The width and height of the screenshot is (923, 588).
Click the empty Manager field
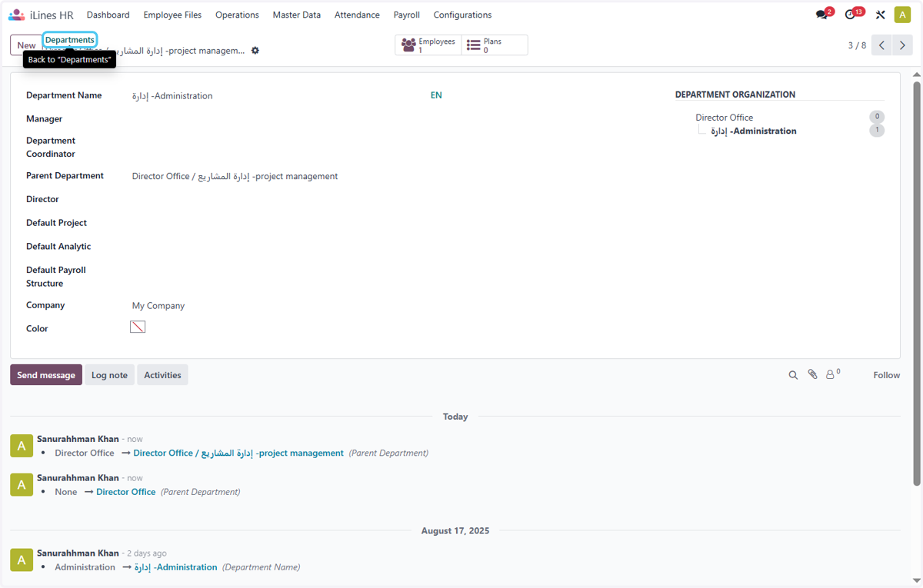tap(287, 119)
